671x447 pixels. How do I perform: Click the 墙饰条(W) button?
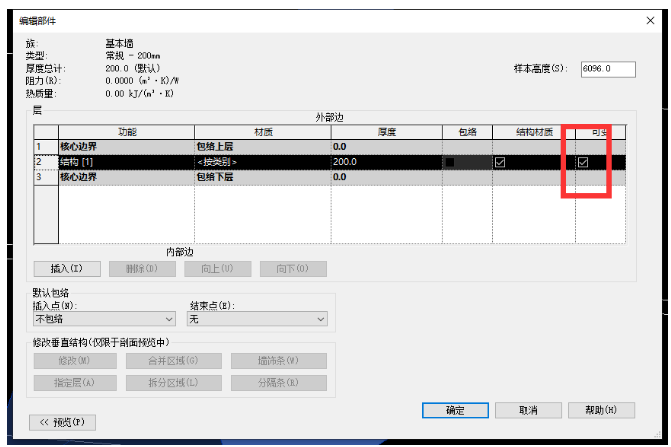click(279, 361)
